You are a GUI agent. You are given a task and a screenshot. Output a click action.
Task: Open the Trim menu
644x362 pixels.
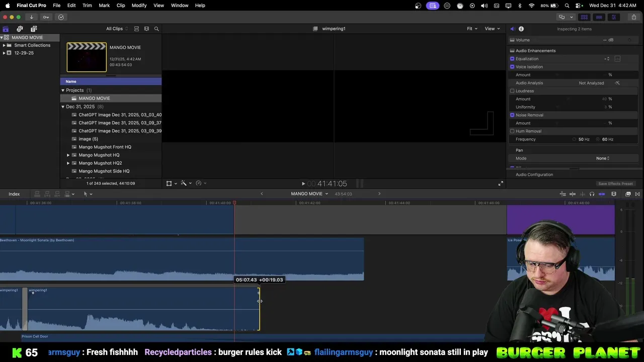tap(87, 5)
